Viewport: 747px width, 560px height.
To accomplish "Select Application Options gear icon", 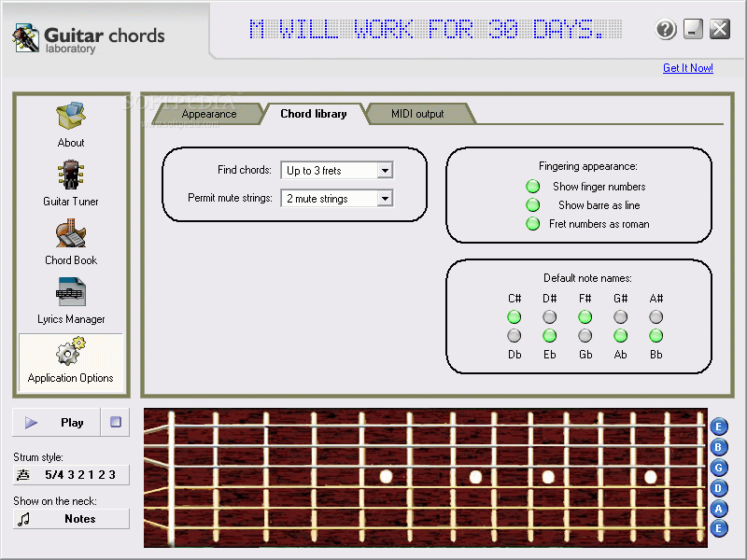I will coord(71,352).
